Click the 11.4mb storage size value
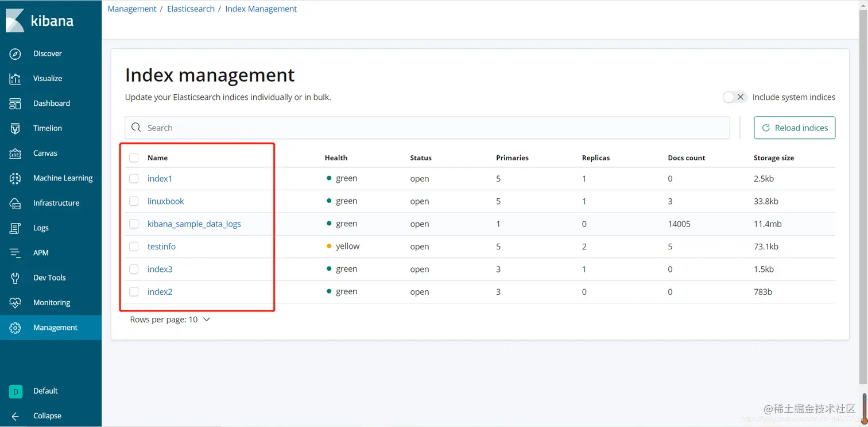 [768, 224]
